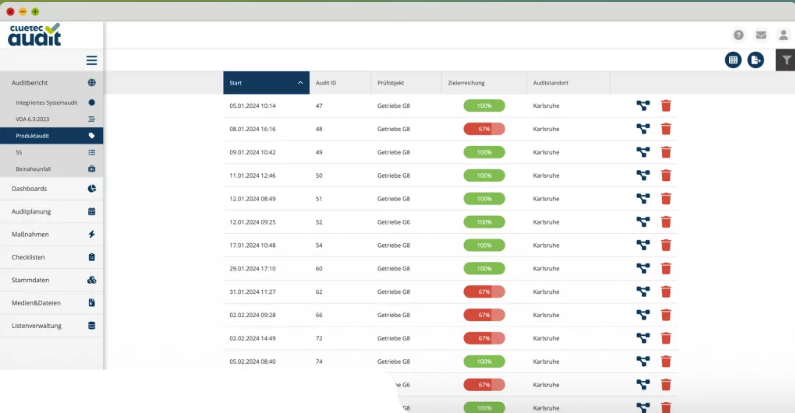The width and height of the screenshot is (795, 413).
Task: Open workflow icon for audit 47
Action: pyautogui.click(x=643, y=105)
